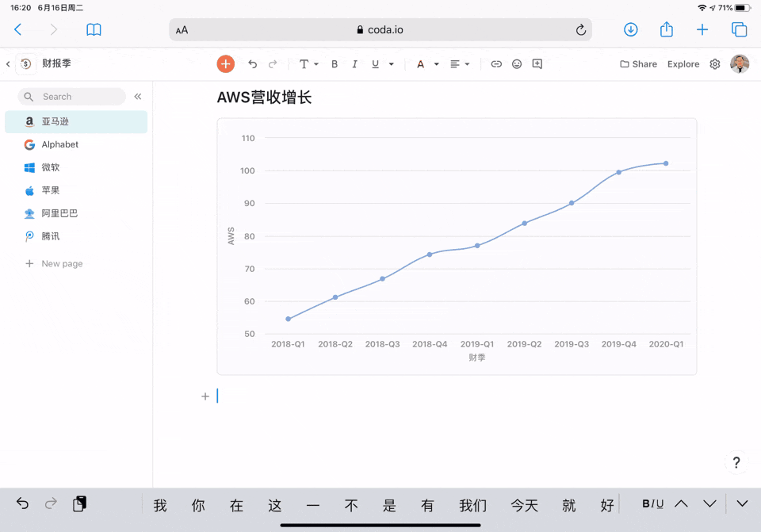Open a new Safari tab
The height and width of the screenshot is (532, 761).
point(702,29)
